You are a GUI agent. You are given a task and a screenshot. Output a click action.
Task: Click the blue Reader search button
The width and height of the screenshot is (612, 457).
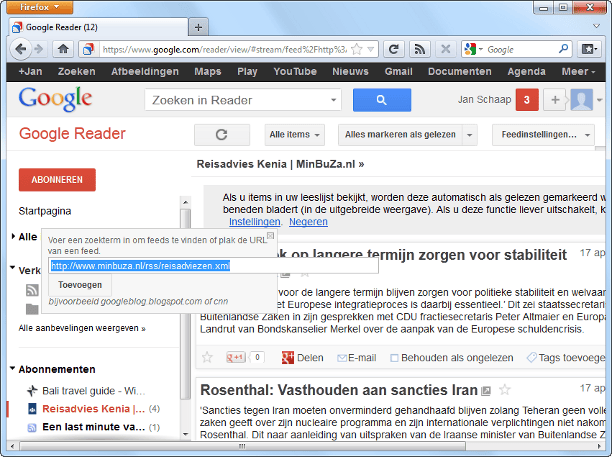382,100
